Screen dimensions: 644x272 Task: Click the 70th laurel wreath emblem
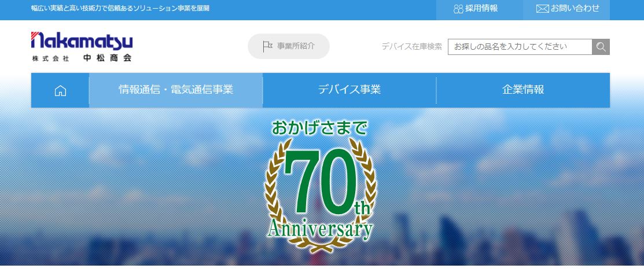[320, 195]
